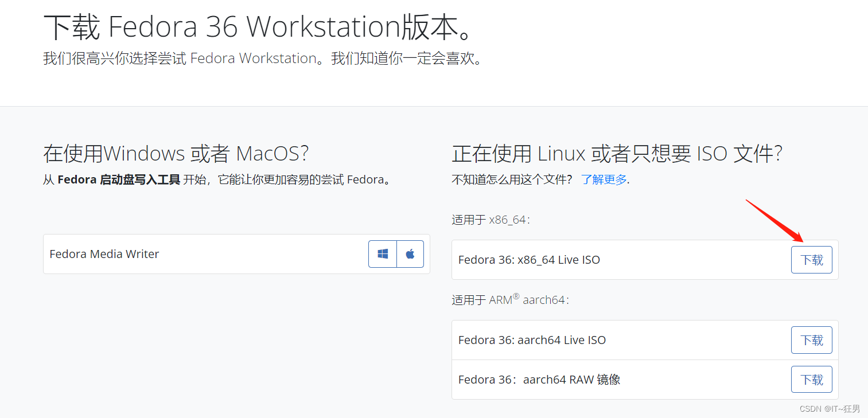Click the 适用于 x86_64 label

tap(491, 220)
